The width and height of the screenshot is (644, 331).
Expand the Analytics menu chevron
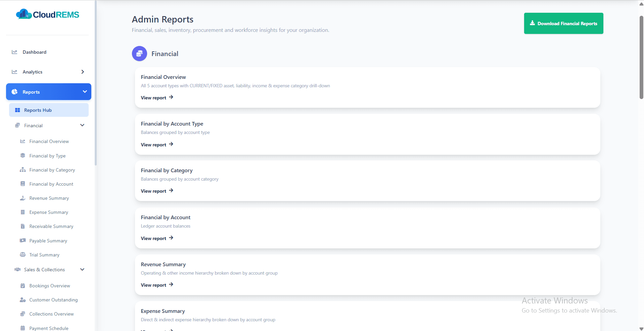[83, 72]
